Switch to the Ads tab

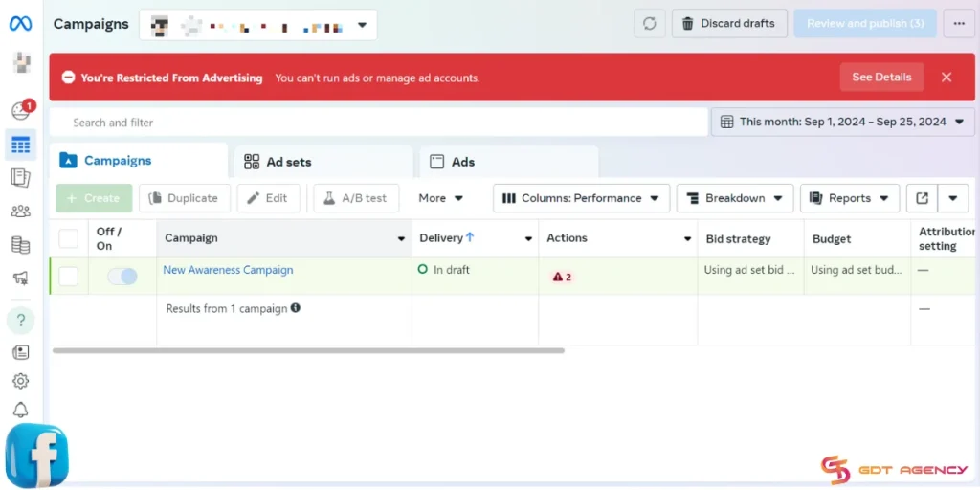tap(509, 162)
